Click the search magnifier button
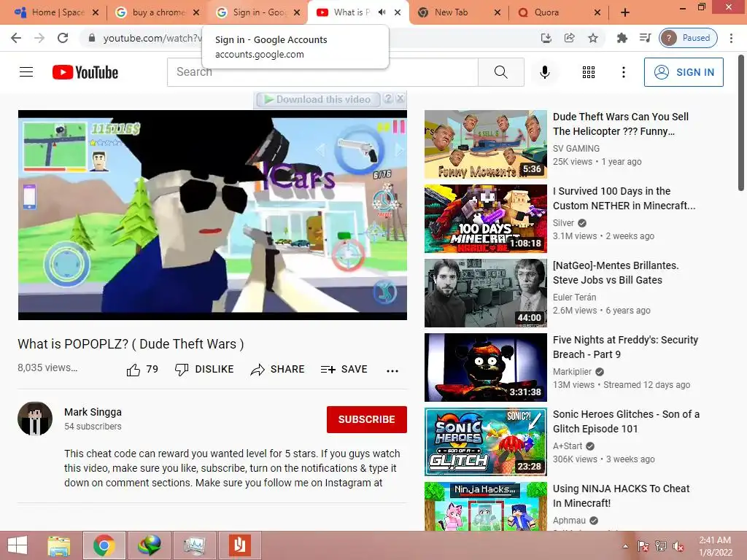 click(500, 72)
